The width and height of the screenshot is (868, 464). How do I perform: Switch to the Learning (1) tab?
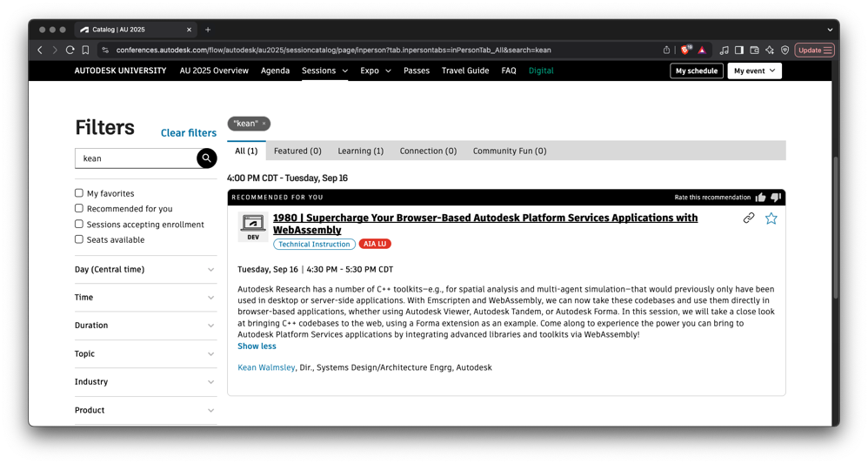point(360,151)
